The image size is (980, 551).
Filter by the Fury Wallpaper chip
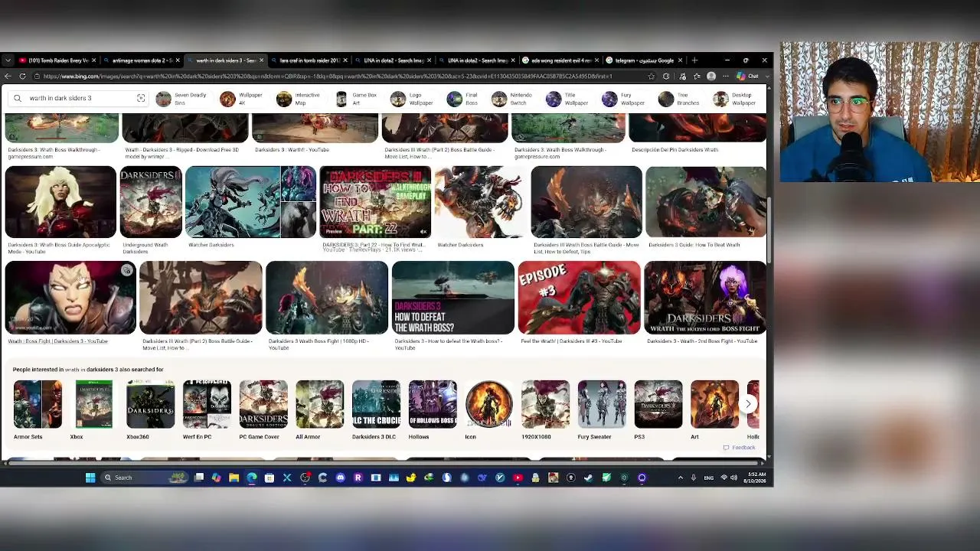(625, 99)
